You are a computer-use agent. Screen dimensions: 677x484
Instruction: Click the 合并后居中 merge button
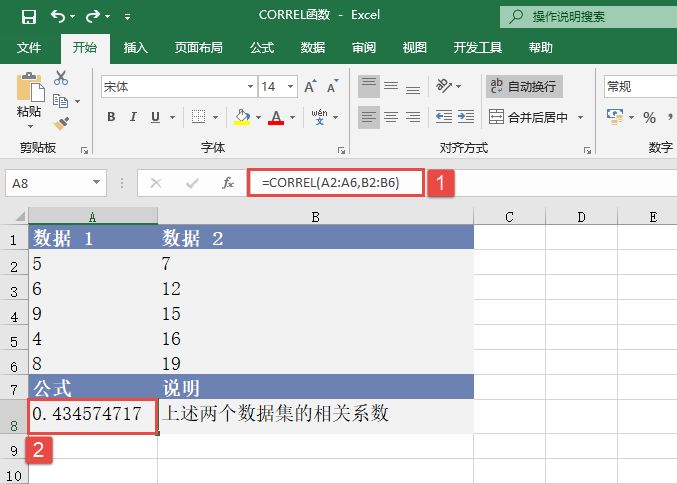[x=536, y=118]
